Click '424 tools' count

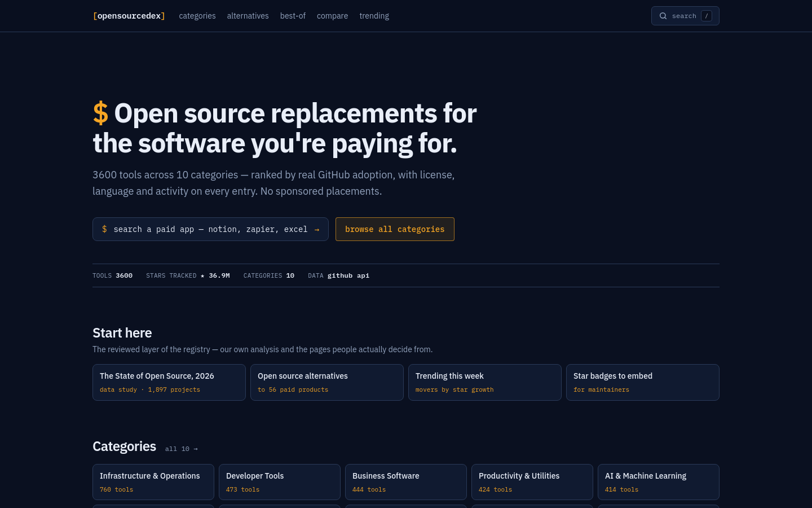[495, 489]
